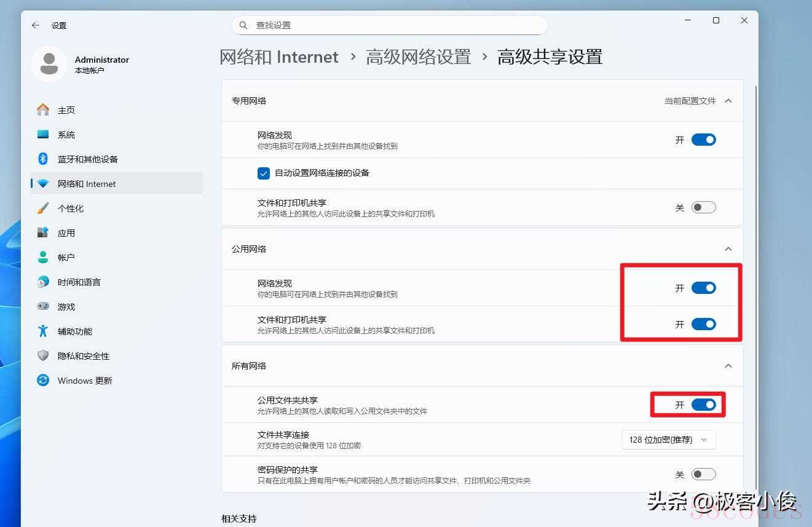Viewport: 812px width, 527px height.
Task: Turn on password protected sharing (密码保护的共享) toggle
Action: pyautogui.click(x=703, y=474)
